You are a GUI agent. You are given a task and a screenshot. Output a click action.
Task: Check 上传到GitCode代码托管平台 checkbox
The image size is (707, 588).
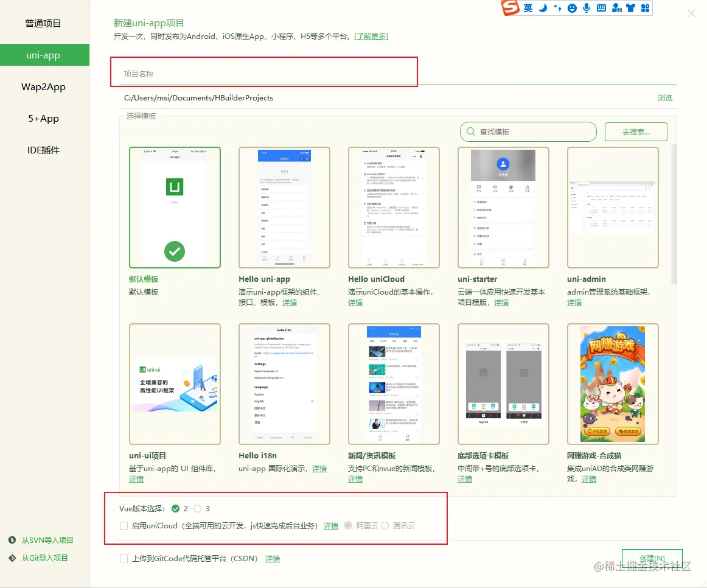click(124, 558)
